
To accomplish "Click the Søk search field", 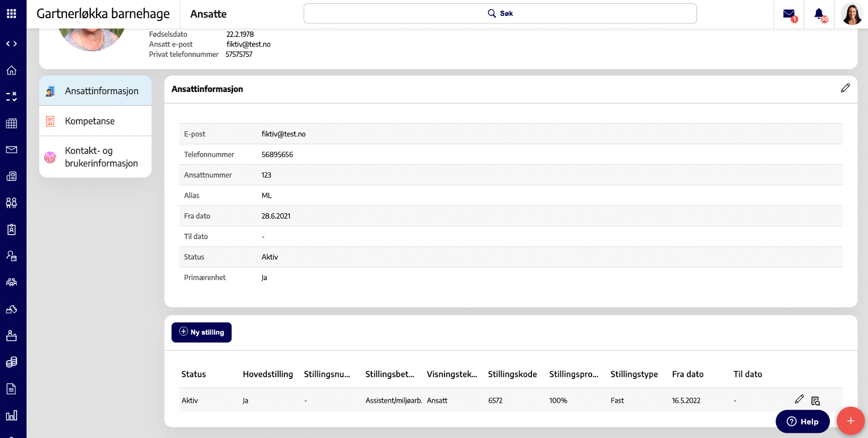I will (x=500, y=14).
